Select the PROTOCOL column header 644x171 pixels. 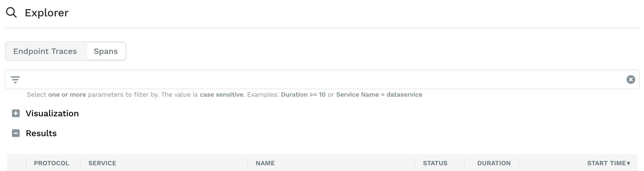[51, 163]
